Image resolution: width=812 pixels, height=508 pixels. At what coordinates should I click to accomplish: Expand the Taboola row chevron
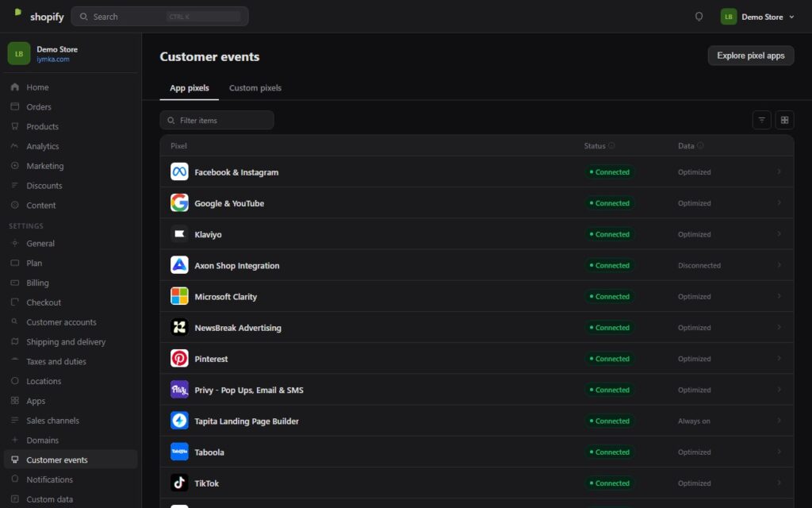click(x=779, y=452)
